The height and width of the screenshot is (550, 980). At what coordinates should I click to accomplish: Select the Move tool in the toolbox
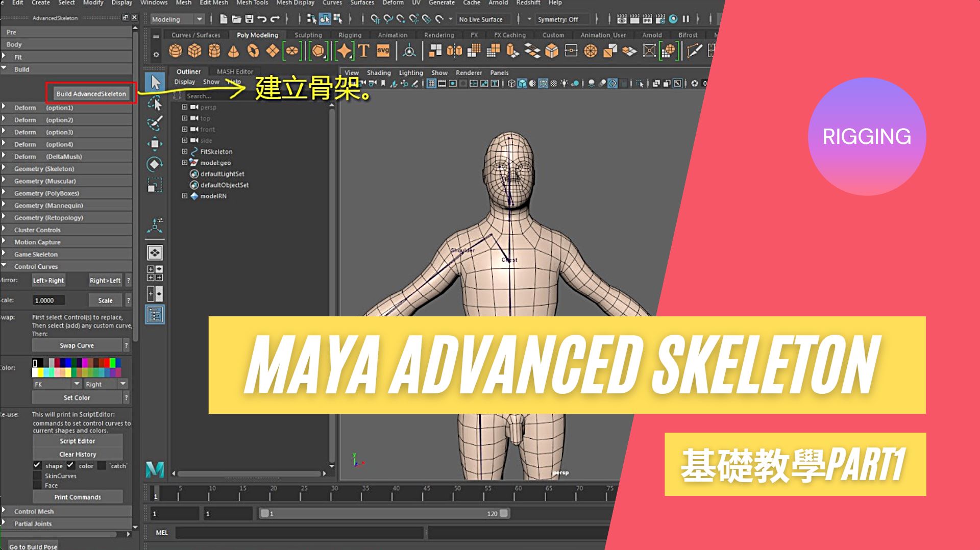coord(155,144)
